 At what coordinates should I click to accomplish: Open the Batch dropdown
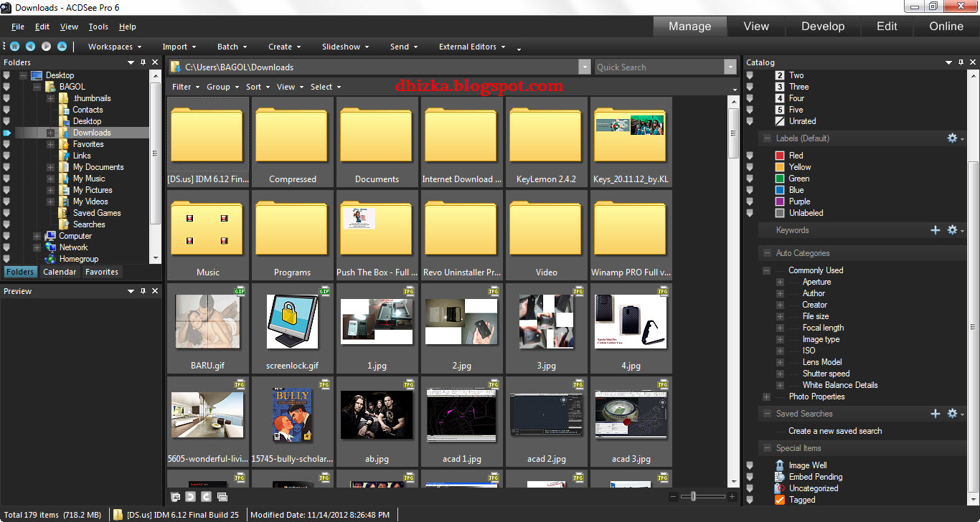coord(233,47)
